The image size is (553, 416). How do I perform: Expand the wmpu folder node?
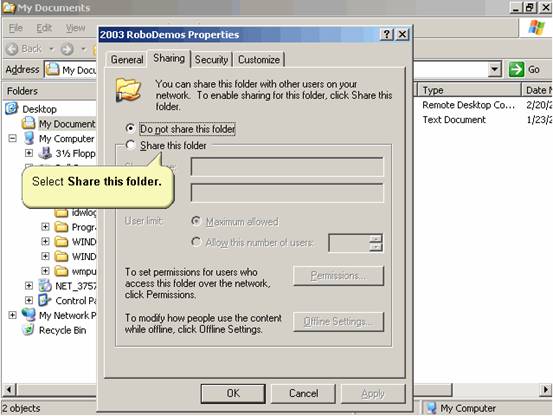tap(45, 270)
